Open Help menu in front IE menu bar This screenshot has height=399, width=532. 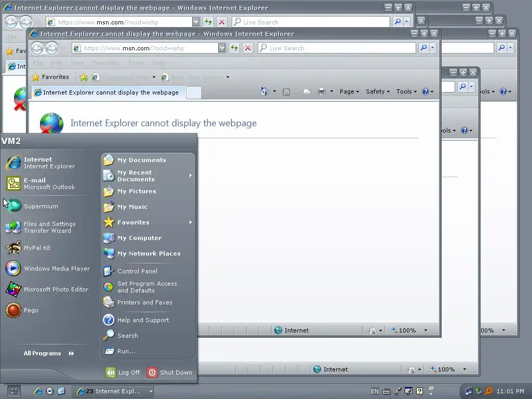click(158, 63)
